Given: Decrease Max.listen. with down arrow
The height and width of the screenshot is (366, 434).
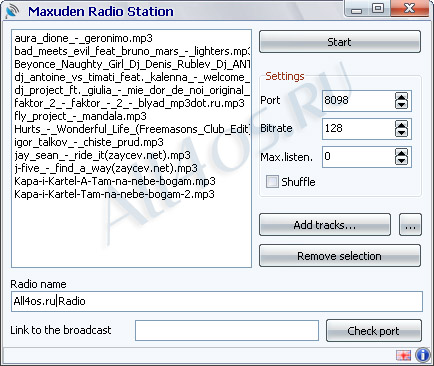Looking at the screenshot, I should pyautogui.click(x=401, y=161).
